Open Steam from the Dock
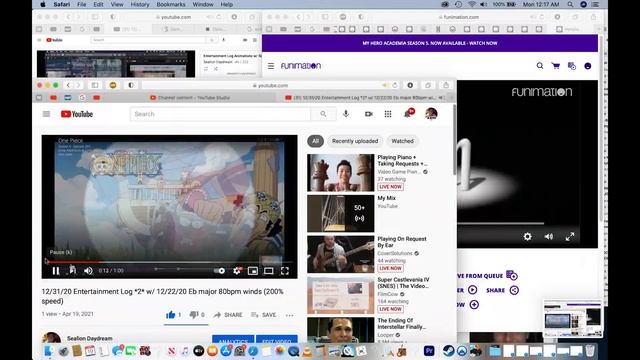Image resolution: width=640 pixels, height=360 pixels. click(449, 350)
